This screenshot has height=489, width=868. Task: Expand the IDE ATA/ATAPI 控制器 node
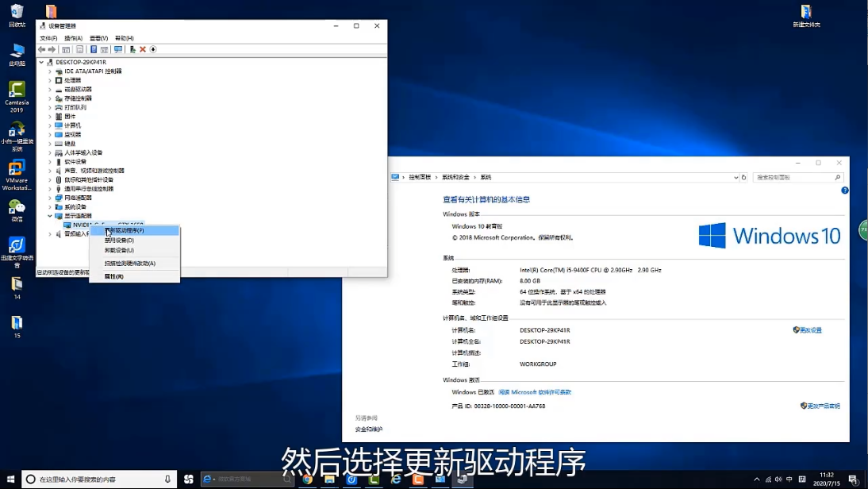pyautogui.click(x=50, y=71)
